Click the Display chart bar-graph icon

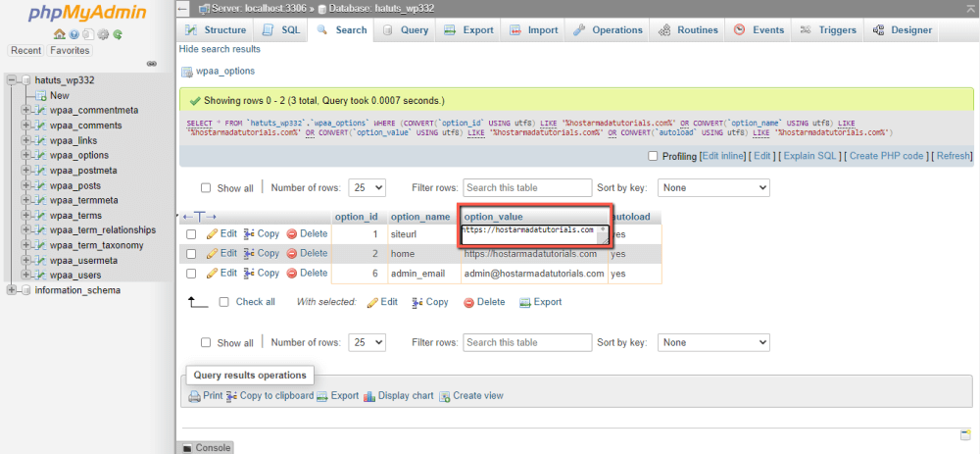click(x=369, y=396)
